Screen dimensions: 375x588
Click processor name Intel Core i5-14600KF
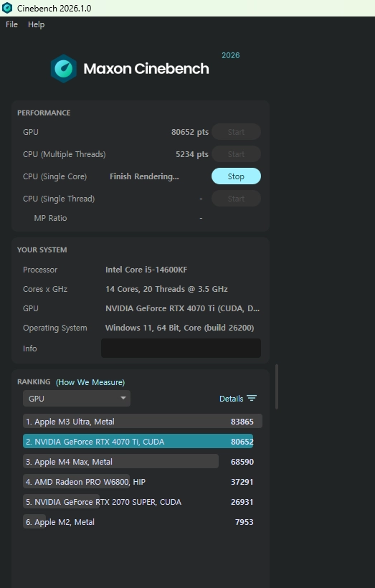pos(146,270)
